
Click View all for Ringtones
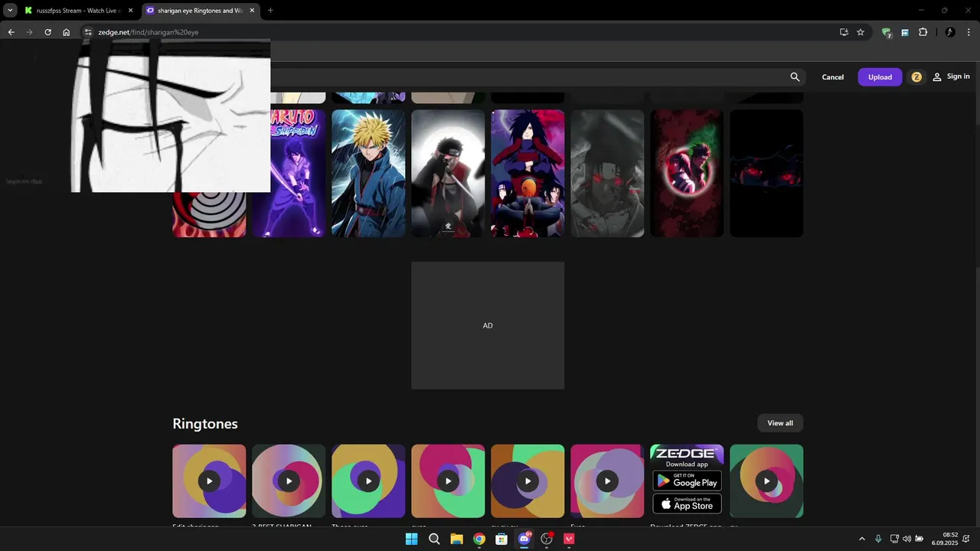tap(780, 423)
